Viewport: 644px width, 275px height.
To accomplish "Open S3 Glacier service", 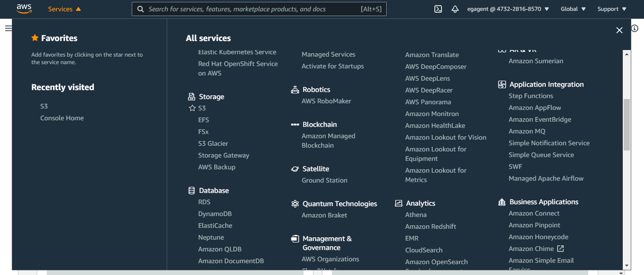I will point(213,143).
